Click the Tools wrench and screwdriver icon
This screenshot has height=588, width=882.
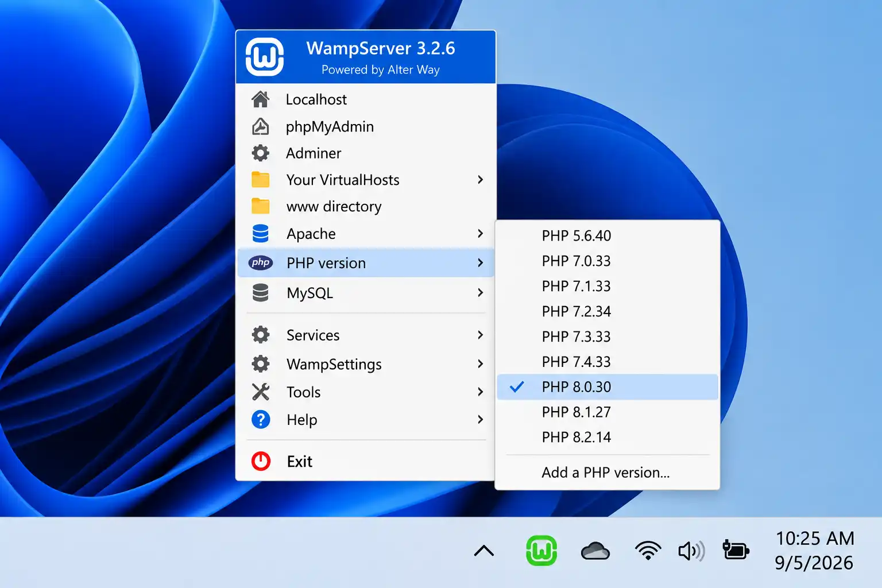tap(261, 392)
